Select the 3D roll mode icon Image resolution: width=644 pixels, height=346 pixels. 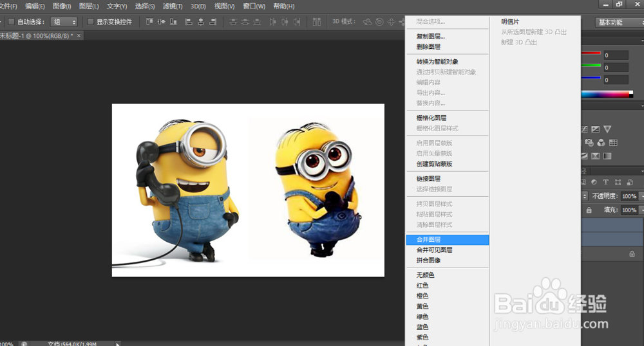[x=379, y=22]
